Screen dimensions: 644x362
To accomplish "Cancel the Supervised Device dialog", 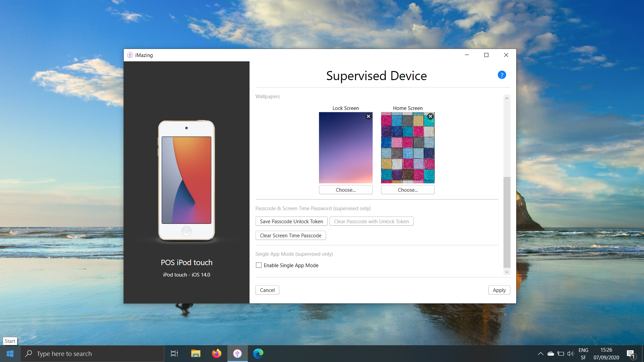I will (267, 290).
